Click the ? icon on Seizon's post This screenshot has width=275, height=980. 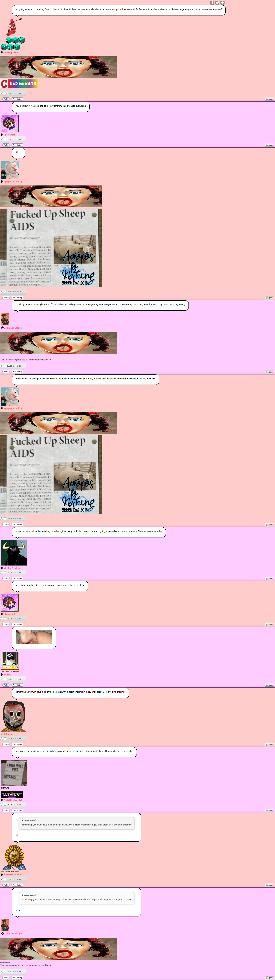tap(5, 679)
